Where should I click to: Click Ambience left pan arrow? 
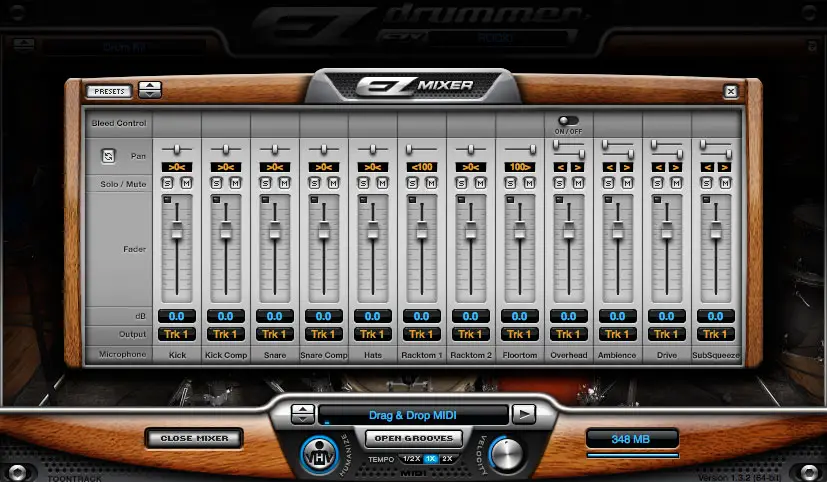[x=609, y=167]
